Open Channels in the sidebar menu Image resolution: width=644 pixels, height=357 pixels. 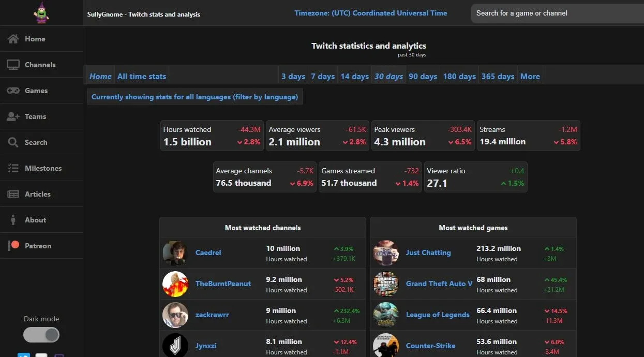click(x=41, y=65)
